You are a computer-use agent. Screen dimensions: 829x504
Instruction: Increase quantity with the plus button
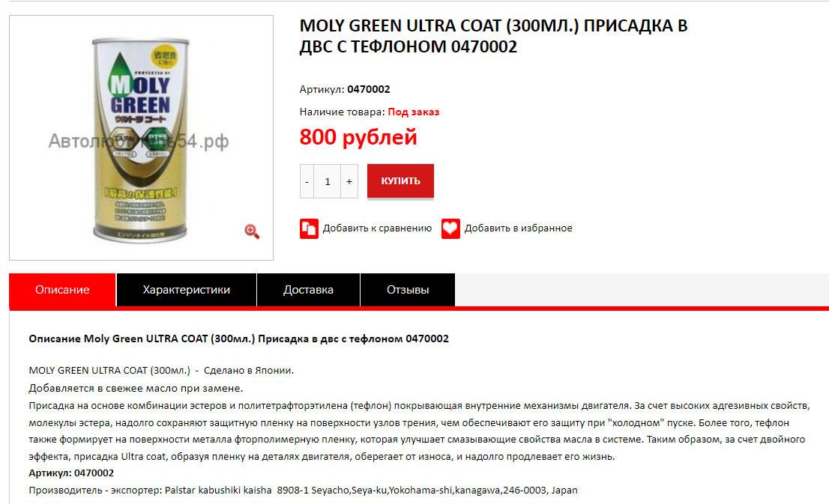point(349,181)
